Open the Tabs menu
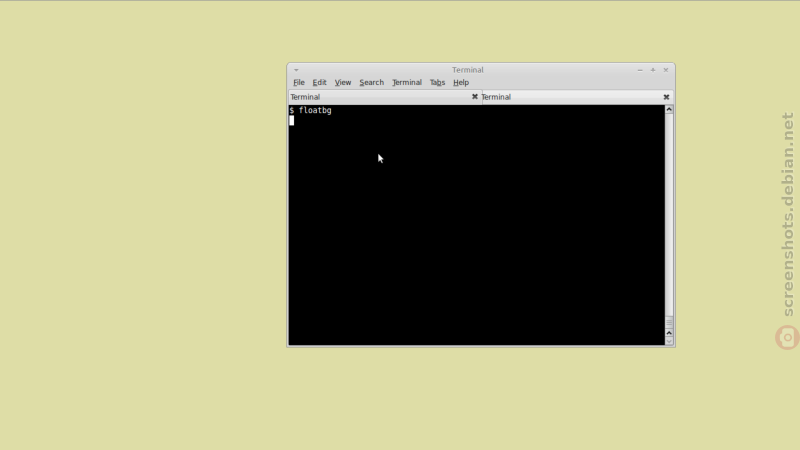This screenshot has width=800, height=450. 437,82
